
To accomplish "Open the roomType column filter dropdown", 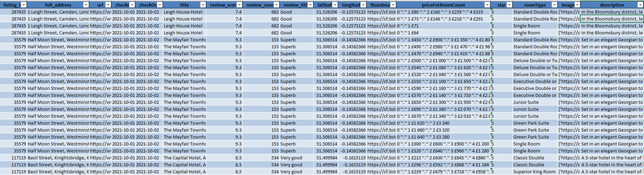I will tap(554, 5).
